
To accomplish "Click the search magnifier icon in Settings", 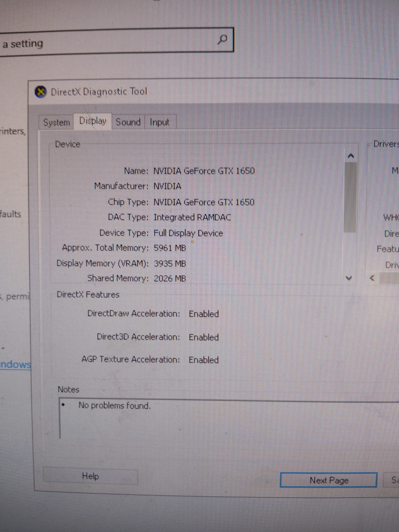I will [x=222, y=39].
